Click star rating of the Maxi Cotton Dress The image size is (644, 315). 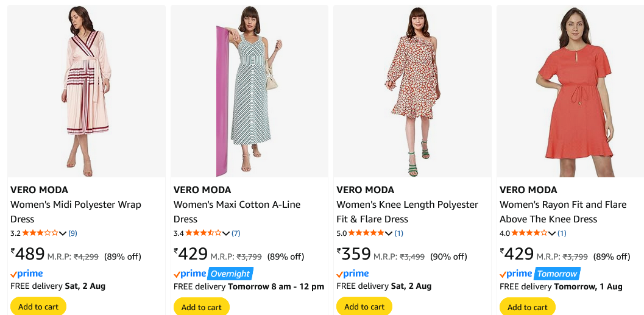point(203,233)
